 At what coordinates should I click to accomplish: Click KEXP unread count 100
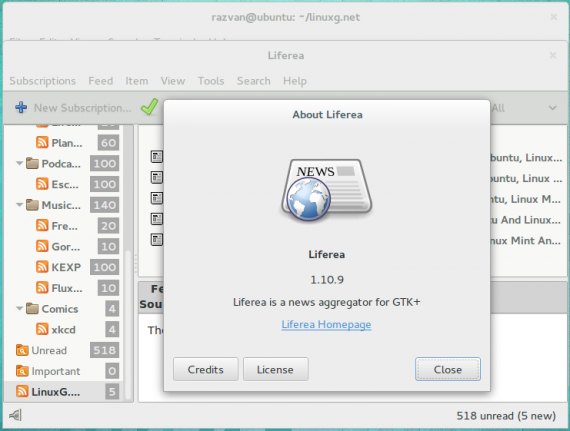pos(104,267)
